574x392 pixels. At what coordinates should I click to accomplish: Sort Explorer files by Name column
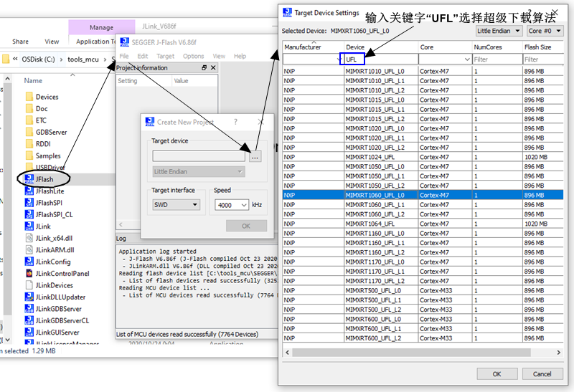click(33, 80)
